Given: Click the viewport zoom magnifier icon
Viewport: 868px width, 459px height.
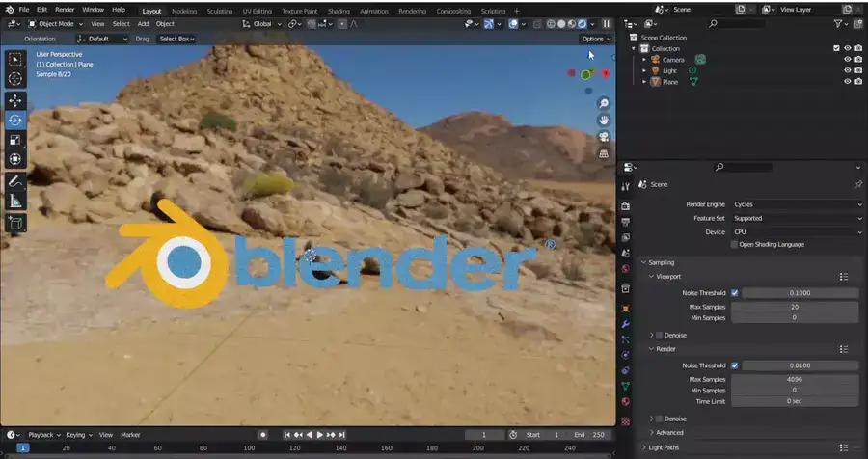Looking at the screenshot, I should [604, 103].
